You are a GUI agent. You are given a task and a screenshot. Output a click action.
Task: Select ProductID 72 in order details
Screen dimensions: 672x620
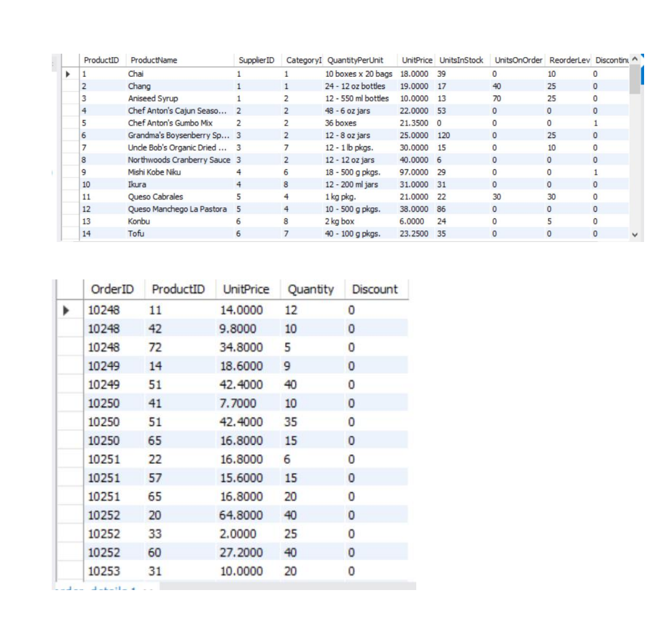coord(155,347)
